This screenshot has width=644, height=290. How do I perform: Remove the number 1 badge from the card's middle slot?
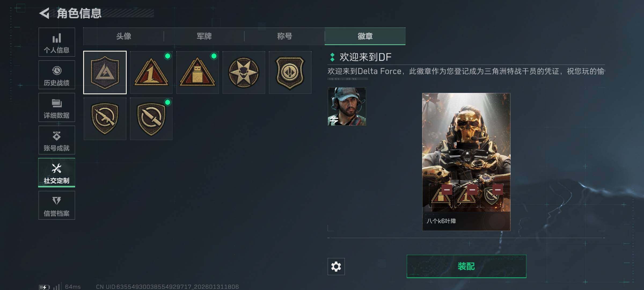pyautogui.click(x=472, y=190)
